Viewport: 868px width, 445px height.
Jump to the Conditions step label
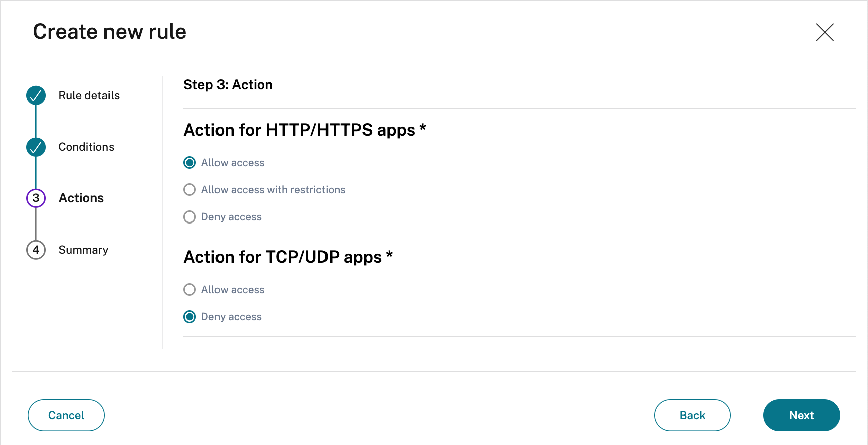pos(86,147)
